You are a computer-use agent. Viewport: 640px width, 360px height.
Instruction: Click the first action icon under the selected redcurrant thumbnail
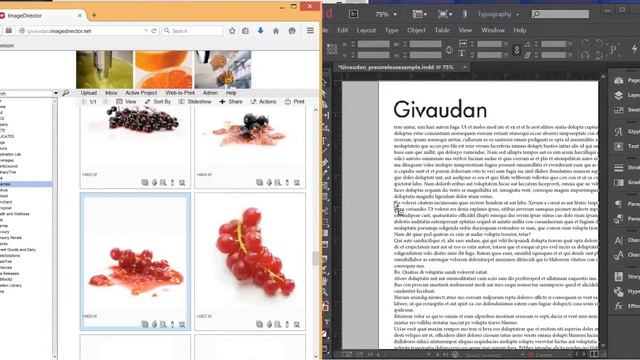click(145, 324)
